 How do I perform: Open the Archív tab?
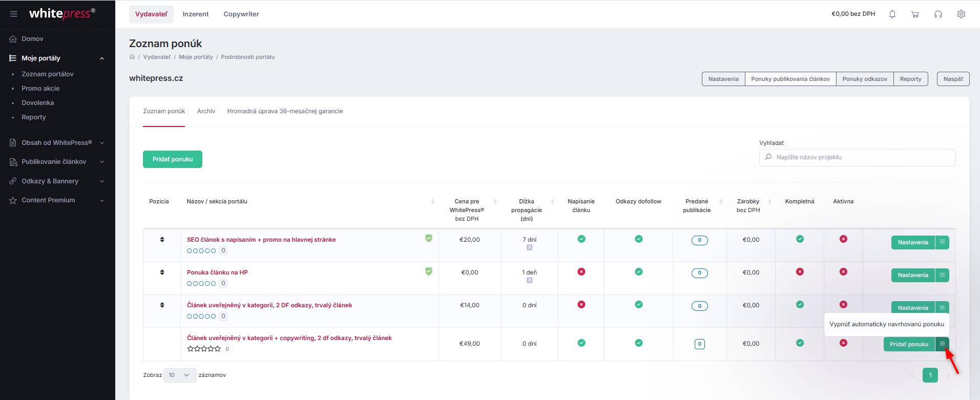[206, 111]
